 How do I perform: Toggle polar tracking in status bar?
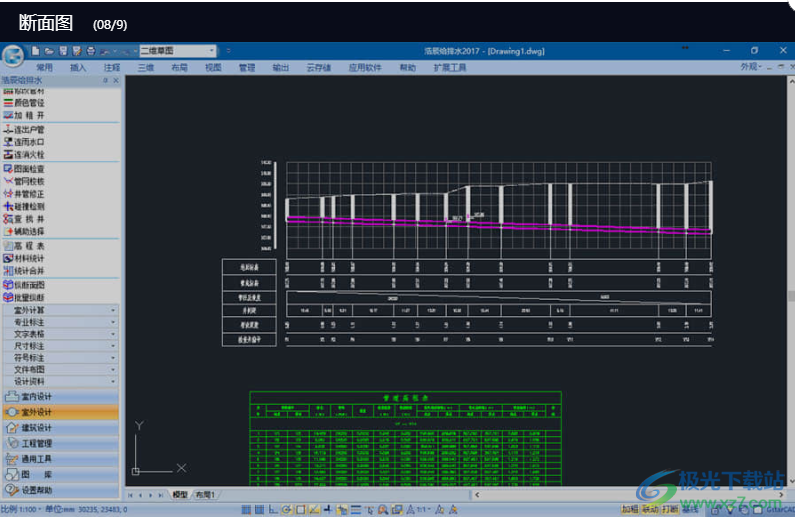click(x=286, y=509)
